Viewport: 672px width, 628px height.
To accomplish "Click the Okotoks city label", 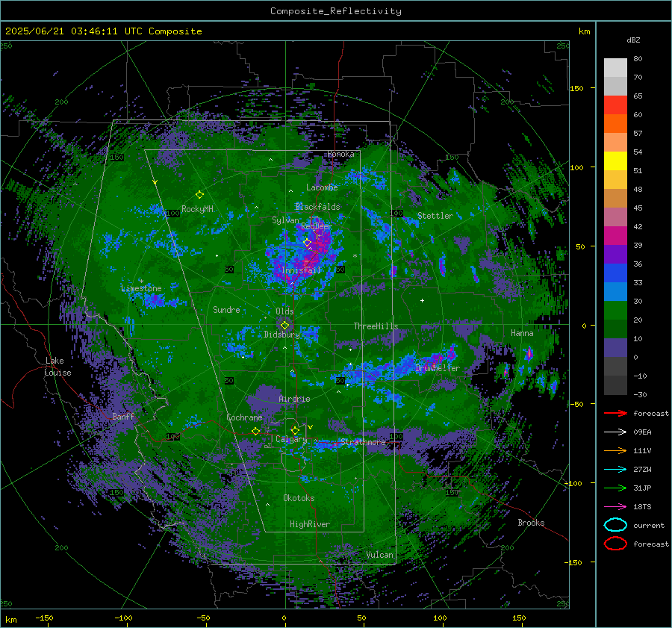I will pos(299,498).
